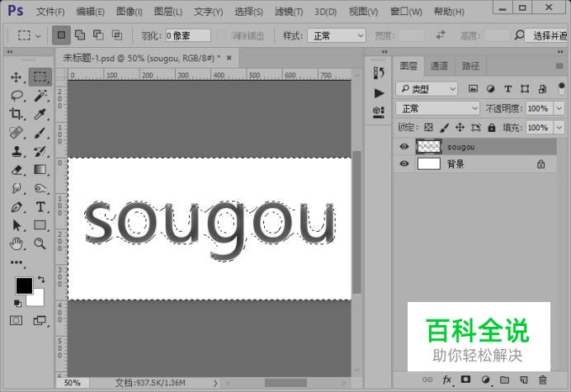Change the screen mode
Screen dimensions: 571x392
pos(40,320)
